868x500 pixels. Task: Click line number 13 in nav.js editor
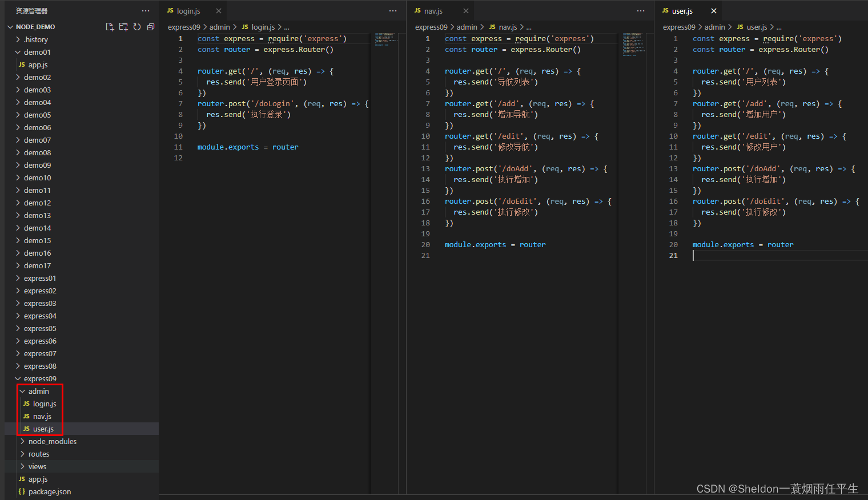pos(425,168)
